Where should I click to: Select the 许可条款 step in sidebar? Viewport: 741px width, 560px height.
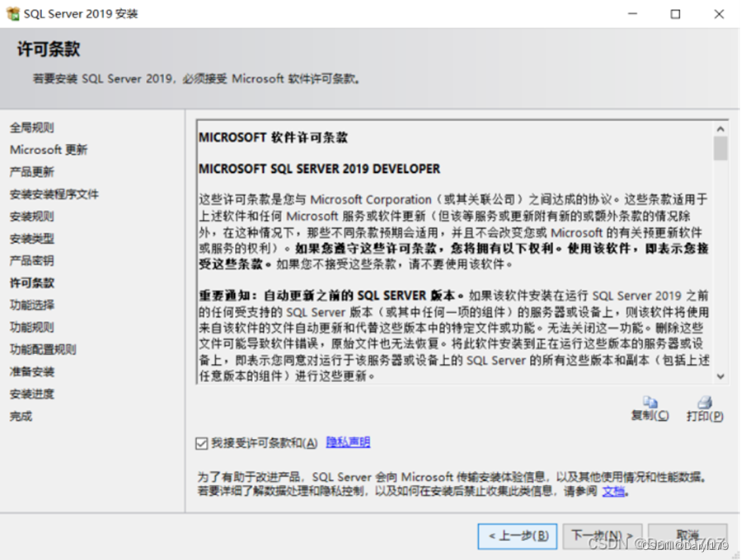(x=32, y=282)
